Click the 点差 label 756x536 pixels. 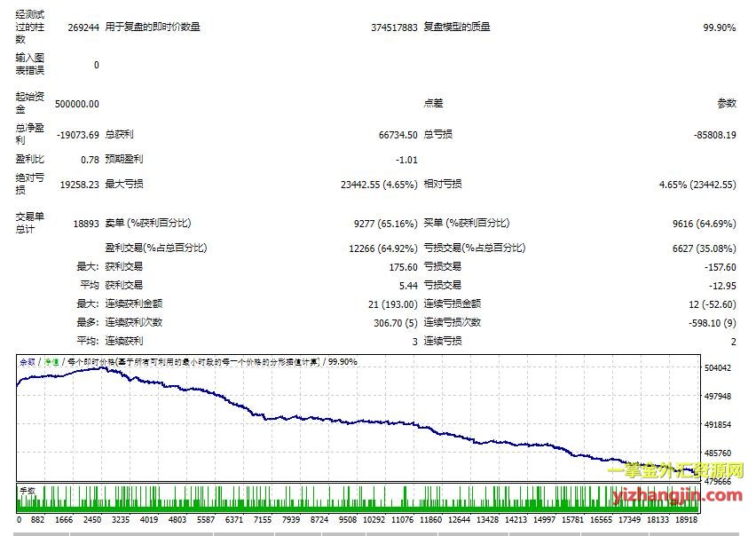pos(433,103)
